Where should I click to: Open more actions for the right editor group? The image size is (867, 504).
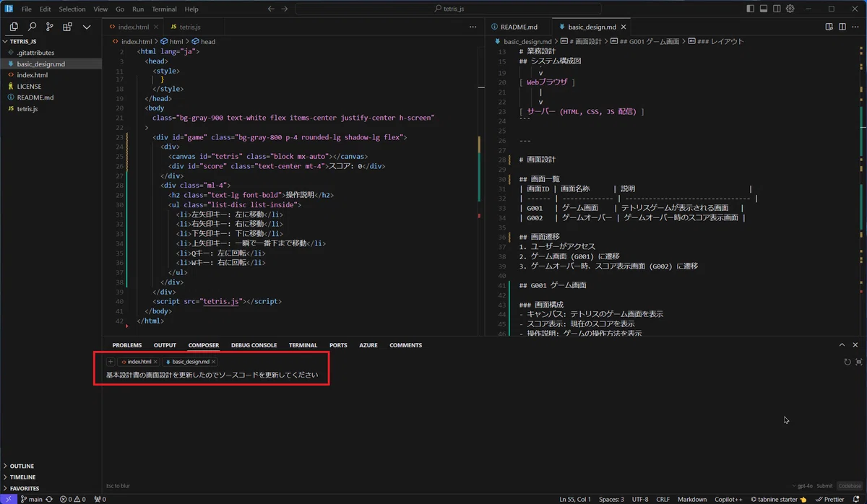[x=856, y=27]
